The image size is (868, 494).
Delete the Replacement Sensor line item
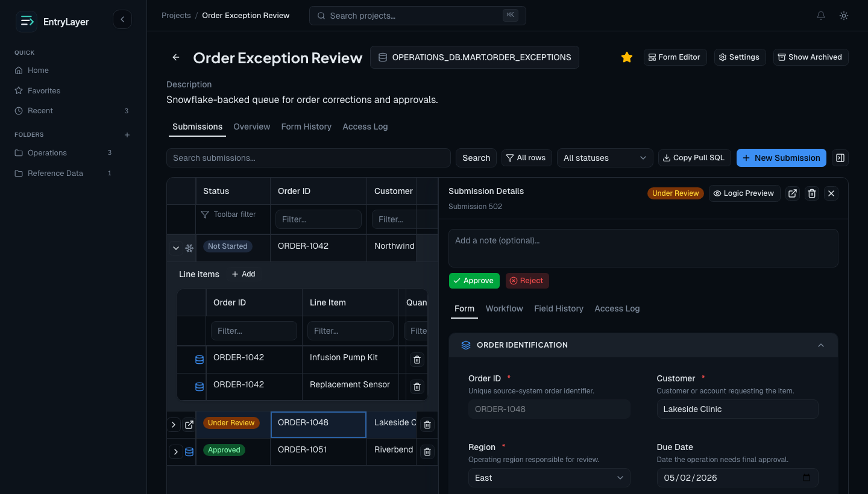(417, 387)
